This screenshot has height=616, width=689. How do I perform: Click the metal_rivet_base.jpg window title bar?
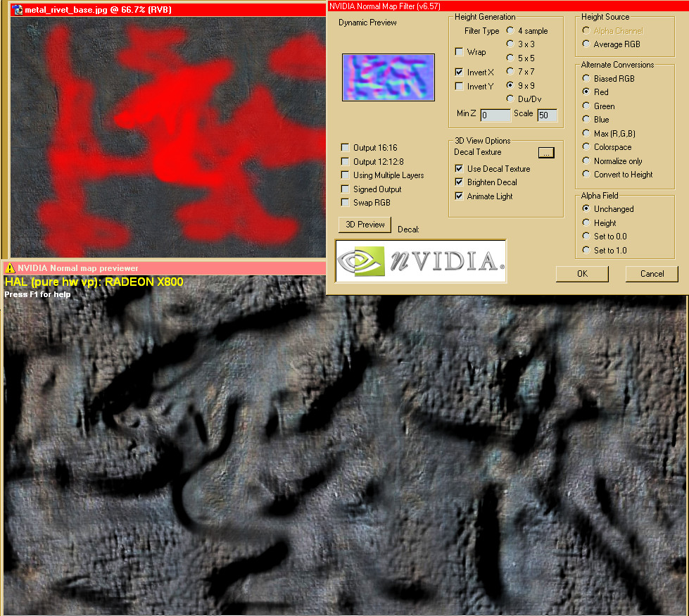(x=168, y=10)
